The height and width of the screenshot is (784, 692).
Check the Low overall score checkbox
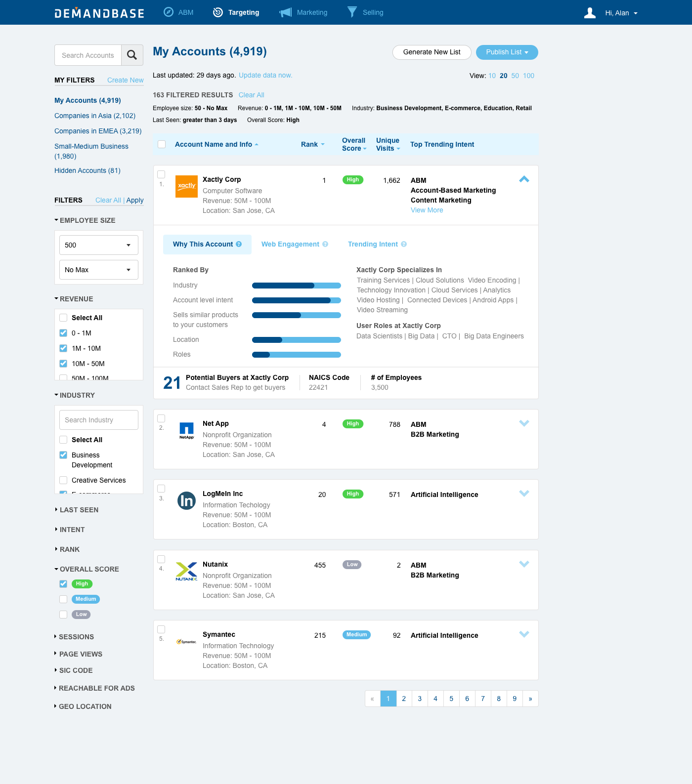point(63,615)
